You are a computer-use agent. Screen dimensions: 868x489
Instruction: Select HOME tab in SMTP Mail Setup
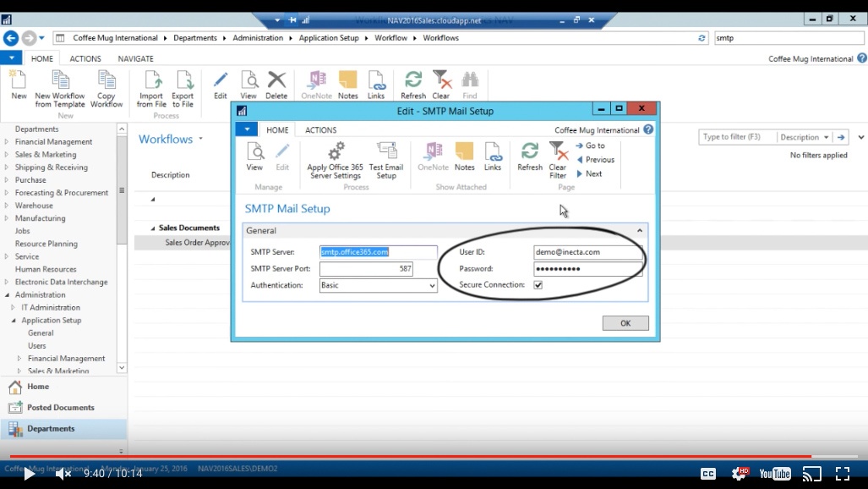point(277,129)
